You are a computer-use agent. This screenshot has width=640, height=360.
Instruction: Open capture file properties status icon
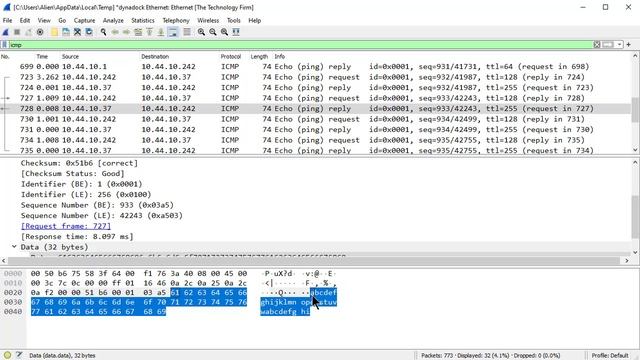point(19,355)
